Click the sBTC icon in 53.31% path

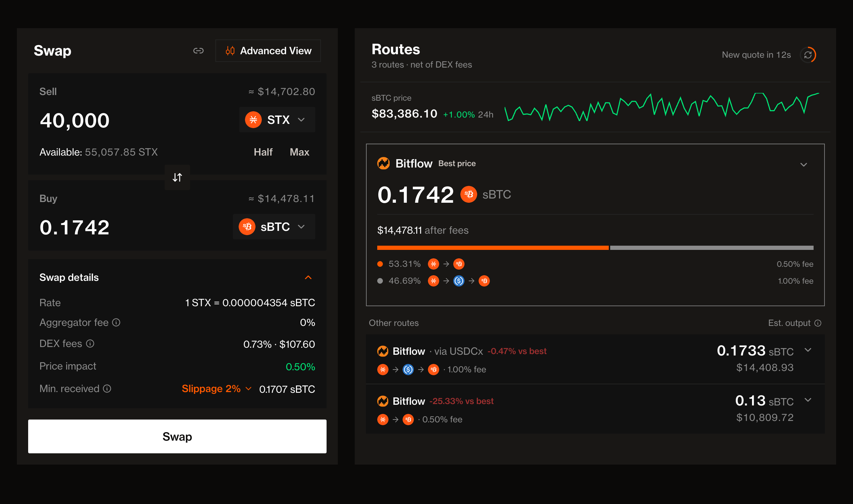(x=459, y=264)
